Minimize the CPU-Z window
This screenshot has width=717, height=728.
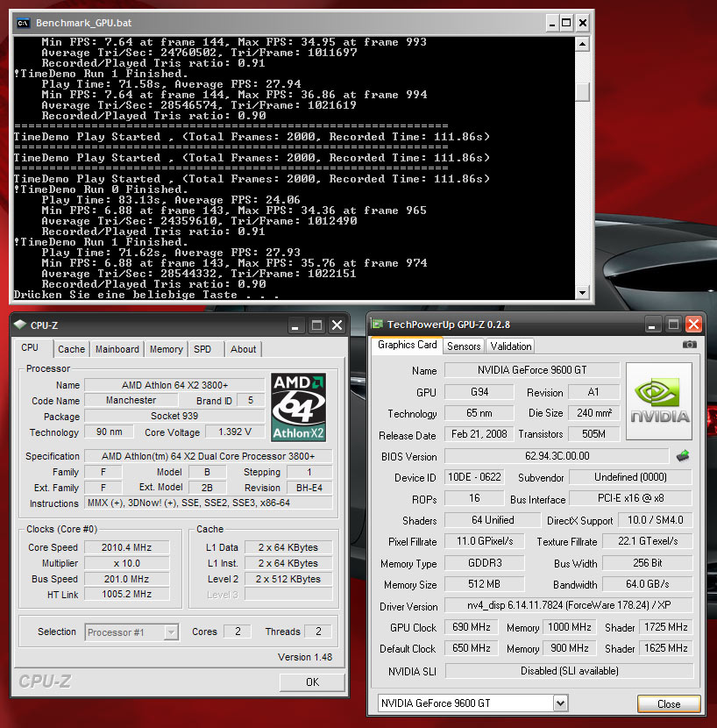point(295,325)
